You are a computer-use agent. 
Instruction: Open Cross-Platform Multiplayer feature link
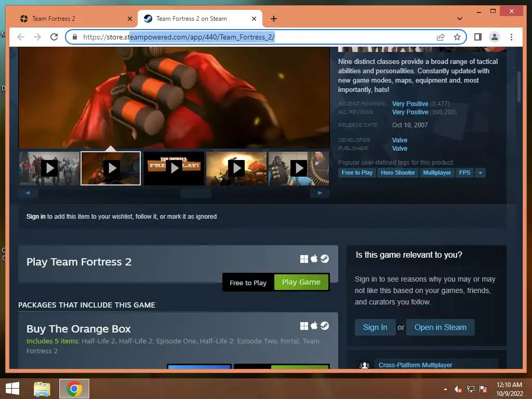point(415,365)
